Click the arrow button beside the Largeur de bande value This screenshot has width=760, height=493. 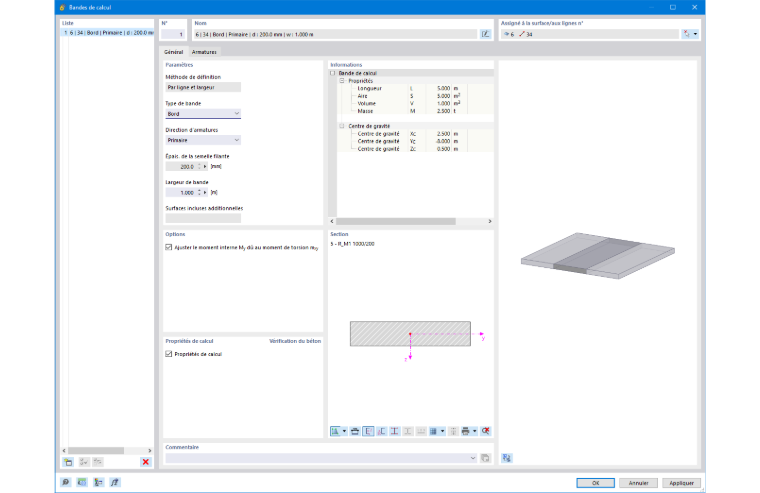(x=205, y=192)
